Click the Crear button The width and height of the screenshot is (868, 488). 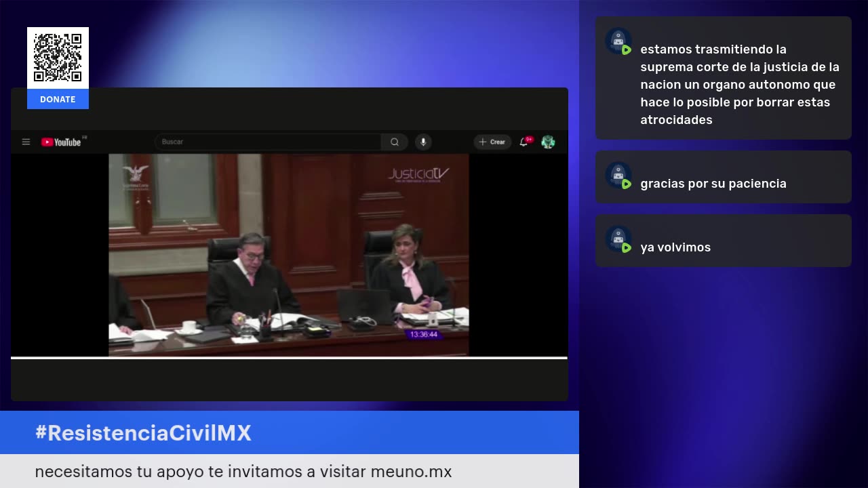pyautogui.click(x=492, y=142)
